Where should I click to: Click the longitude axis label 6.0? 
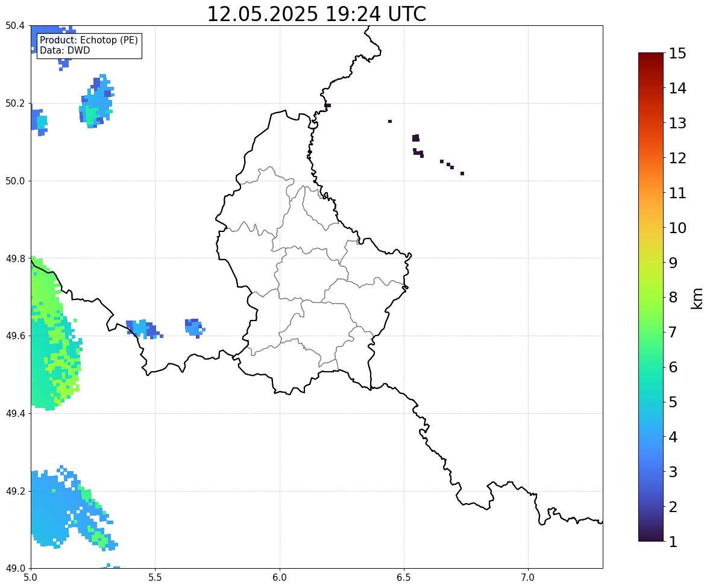click(280, 578)
